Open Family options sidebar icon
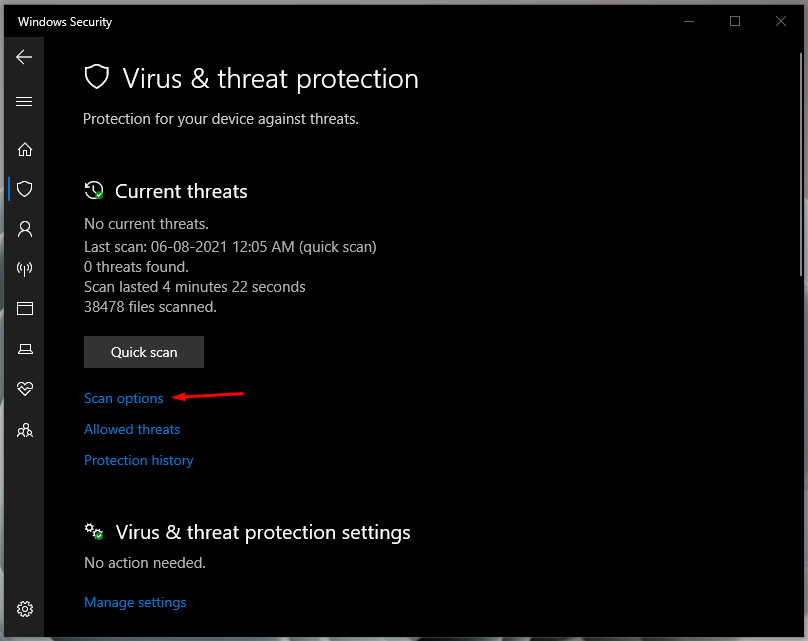This screenshot has width=808, height=641. [x=25, y=430]
